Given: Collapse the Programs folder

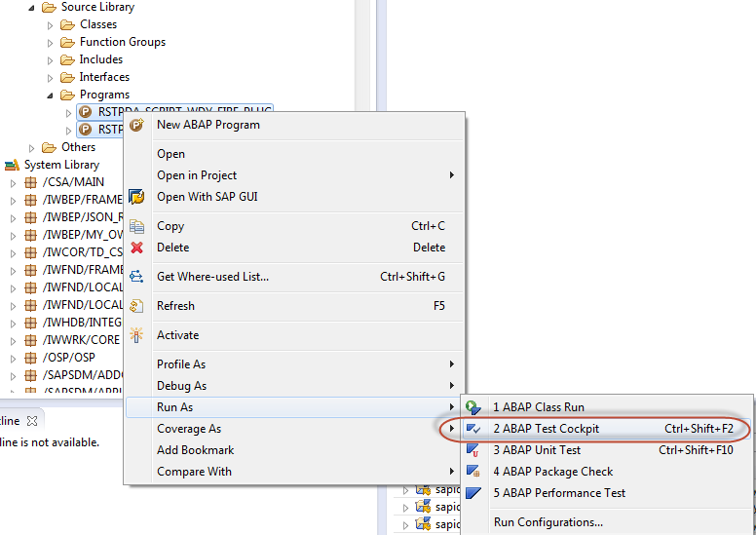Looking at the screenshot, I should coord(50,96).
